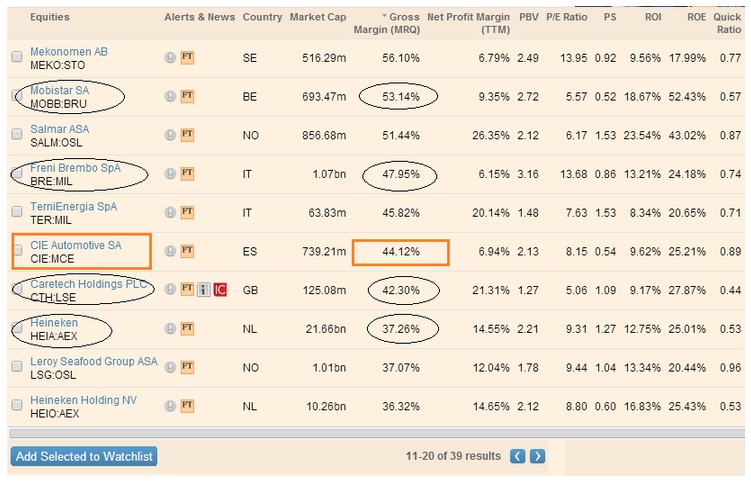This screenshot has width=751, height=483.
Task: Open alert icon for Heineken HEIA:AEX
Action: (170, 329)
